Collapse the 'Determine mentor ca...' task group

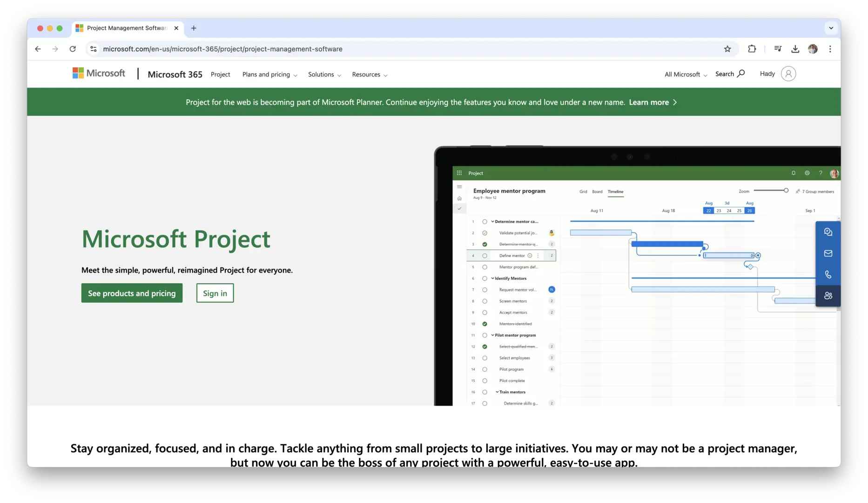click(x=492, y=222)
